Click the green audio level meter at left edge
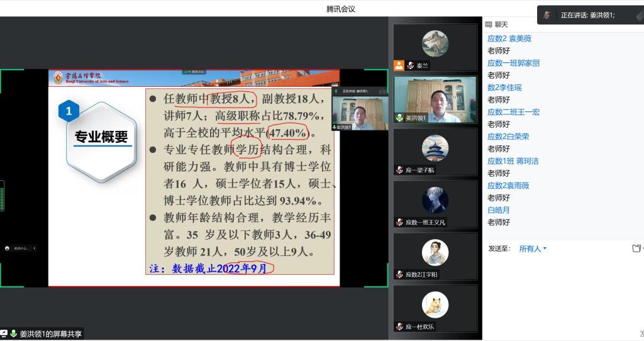 (x=2, y=196)
